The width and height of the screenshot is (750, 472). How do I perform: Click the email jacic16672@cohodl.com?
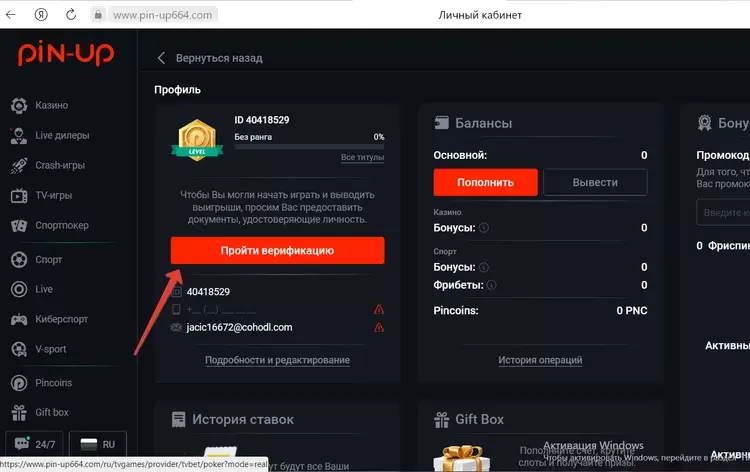[x=239, y=328]
